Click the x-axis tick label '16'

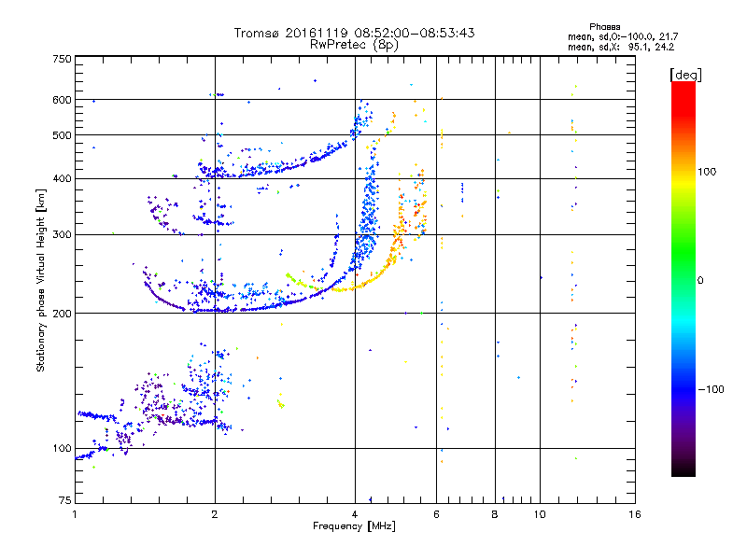coord(635,514)
